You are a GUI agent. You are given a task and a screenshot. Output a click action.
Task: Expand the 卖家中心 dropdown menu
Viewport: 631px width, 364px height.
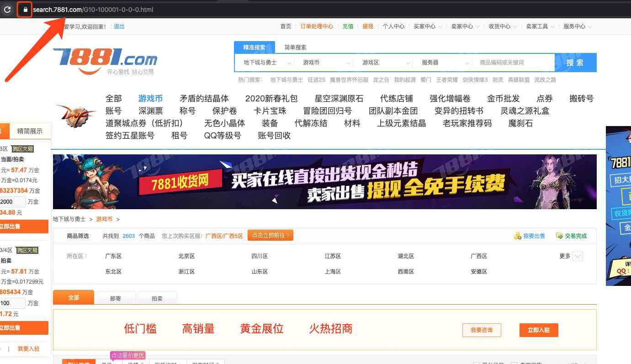466,26
